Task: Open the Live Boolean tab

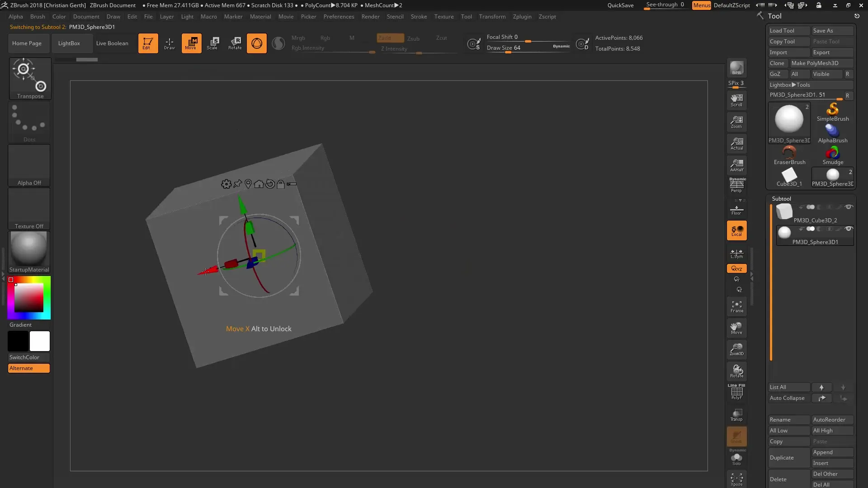Action: pos(112,43)
